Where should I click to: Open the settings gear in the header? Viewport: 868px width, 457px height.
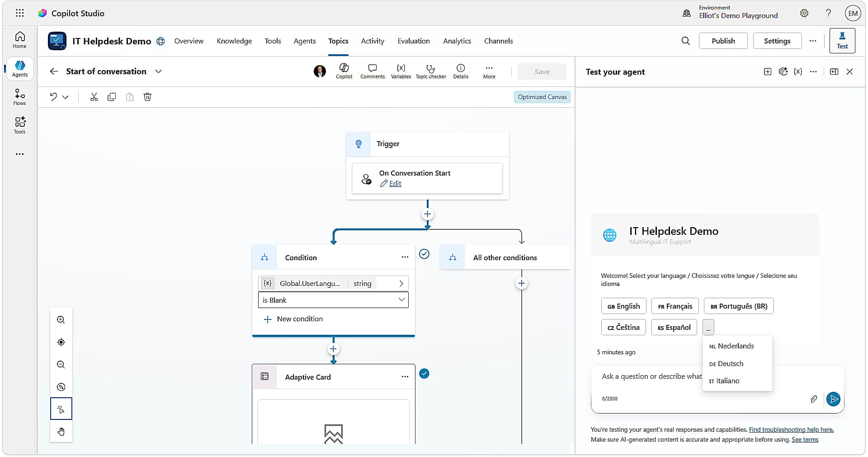click(804, 13)
